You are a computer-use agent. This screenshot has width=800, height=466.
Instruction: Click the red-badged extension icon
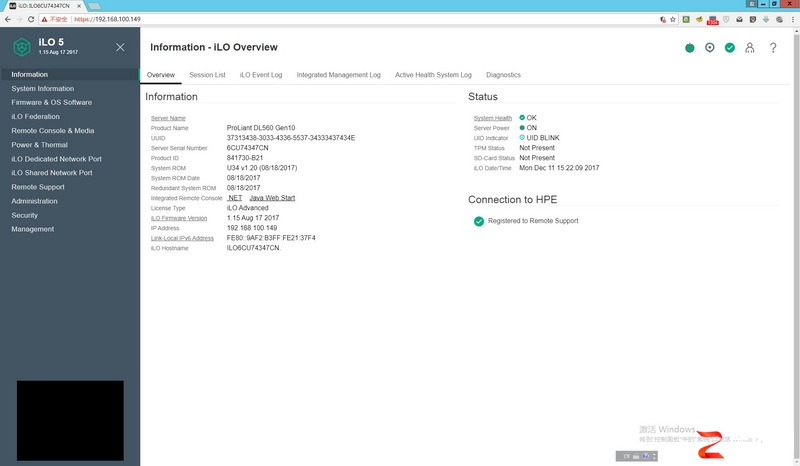[x=712, y=20]
